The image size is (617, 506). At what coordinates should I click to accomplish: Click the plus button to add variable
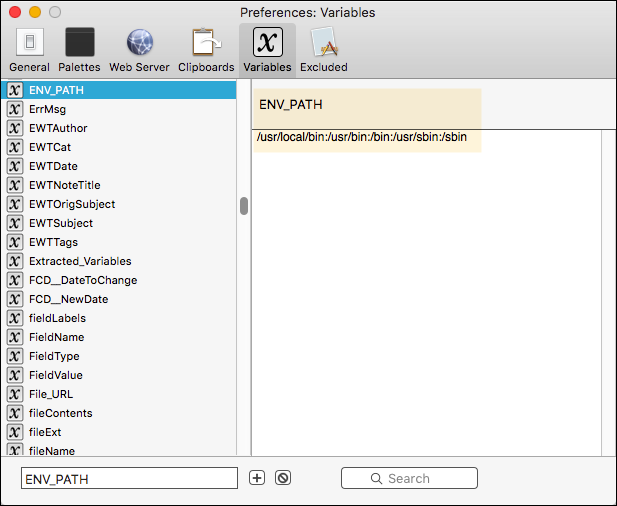click(x=257, y=478)
